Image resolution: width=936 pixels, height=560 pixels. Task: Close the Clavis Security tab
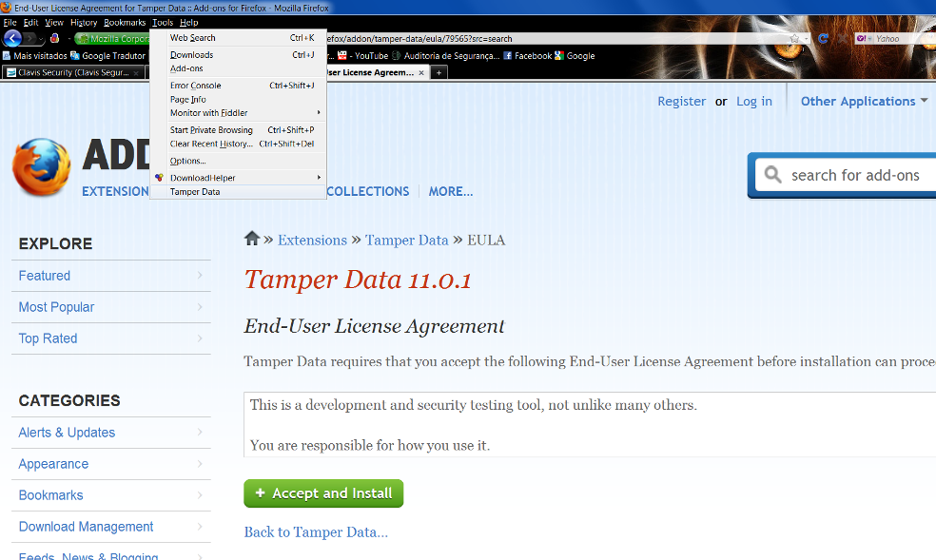(136, 73)
